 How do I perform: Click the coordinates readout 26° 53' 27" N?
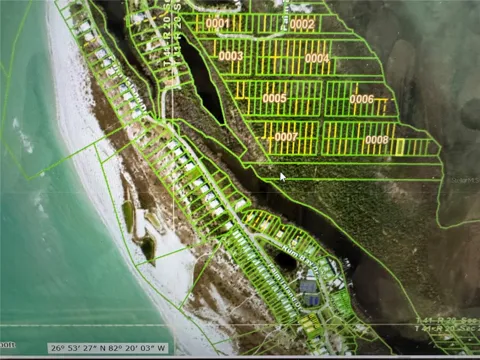pyautogui.click(x=108, y=348)
